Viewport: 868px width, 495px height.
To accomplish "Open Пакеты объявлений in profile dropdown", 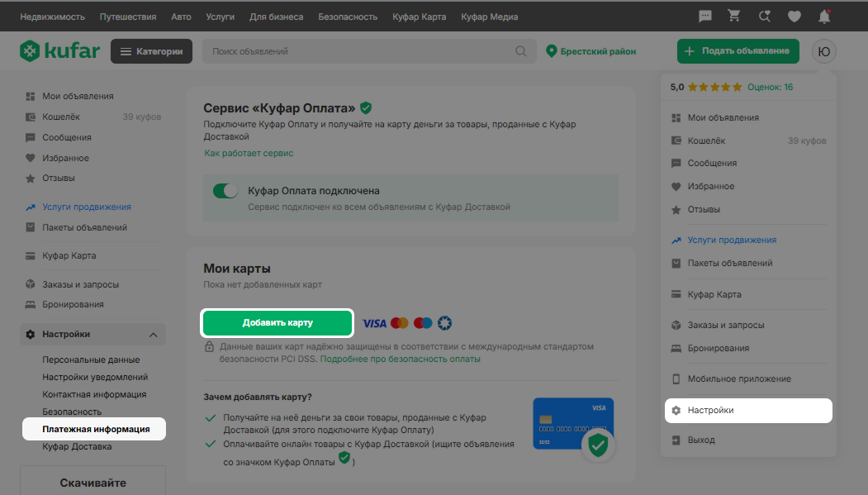I will [729, 263].
